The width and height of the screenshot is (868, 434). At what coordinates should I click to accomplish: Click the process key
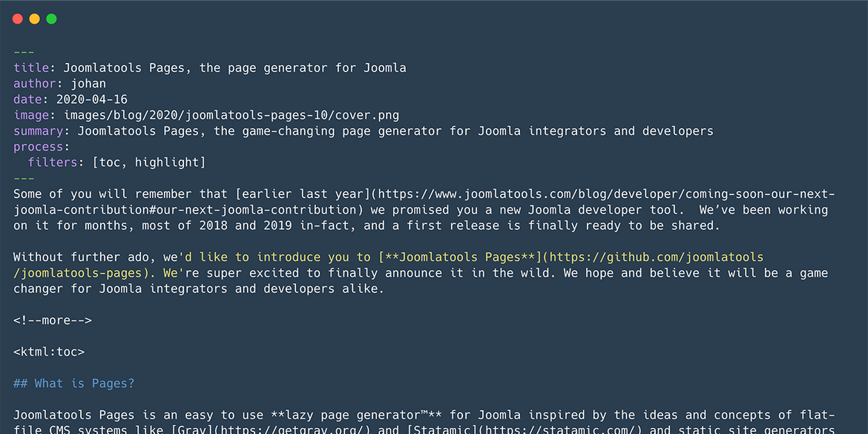(38, 147)
